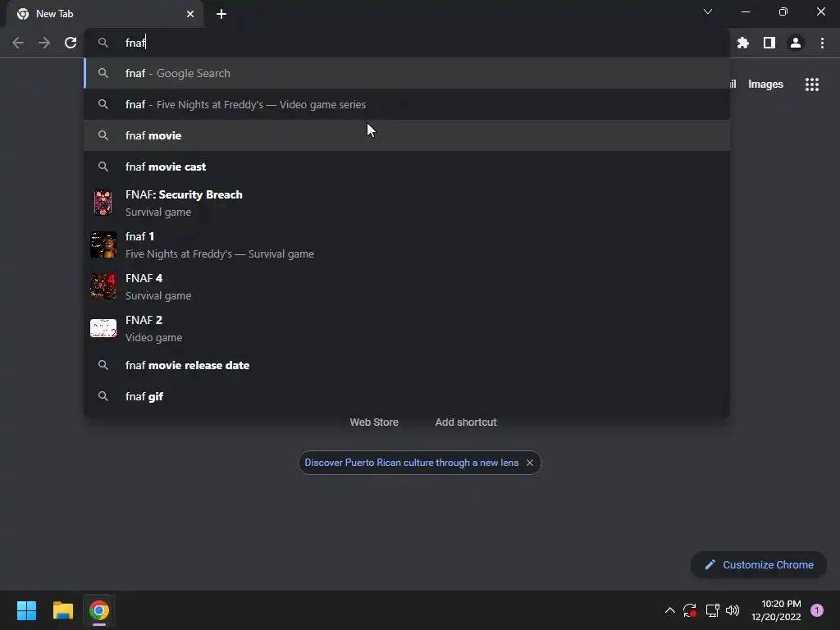Click the FNAF 4 thumbnail image
This screenshot has height=630, width=840.
pos(103,286)
